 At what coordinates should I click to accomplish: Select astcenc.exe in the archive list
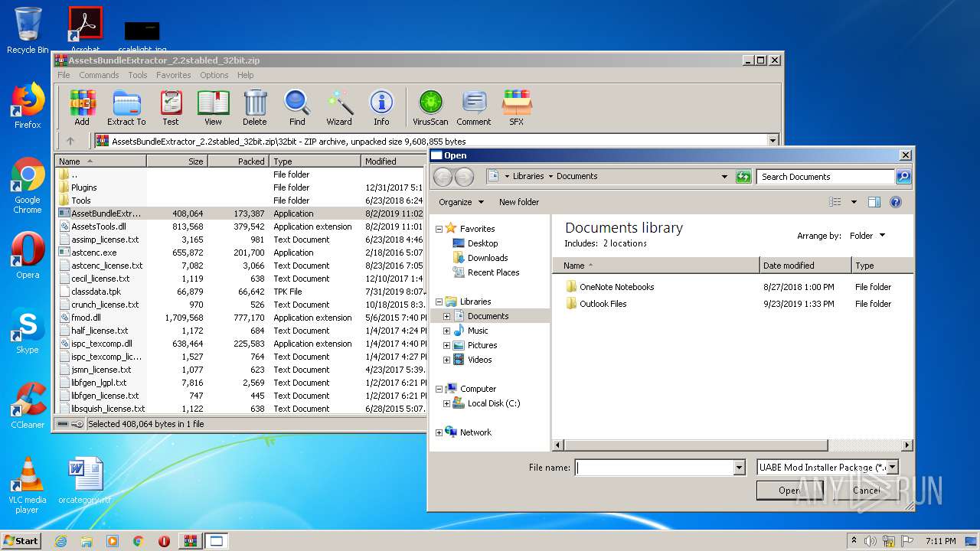tap(94, 253)
